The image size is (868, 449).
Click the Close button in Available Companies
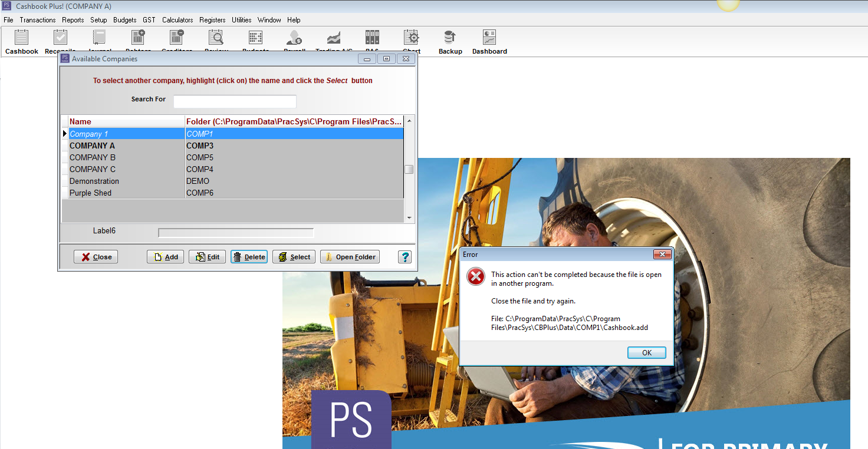96,257
